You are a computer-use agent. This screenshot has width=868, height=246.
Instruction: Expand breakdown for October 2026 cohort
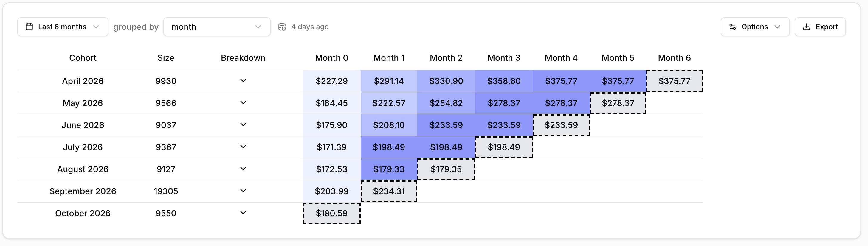243,213
